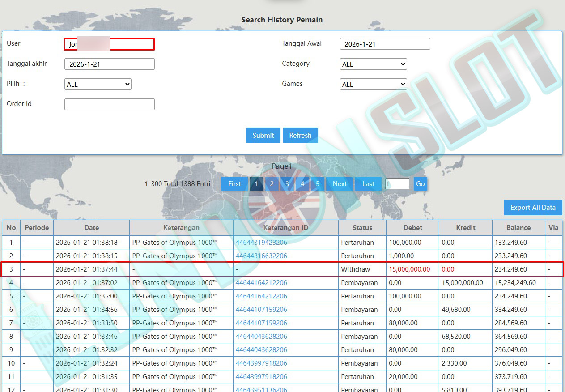Click Export All Data button
This screenshot has width=565, height=392.
coord(533,208)
